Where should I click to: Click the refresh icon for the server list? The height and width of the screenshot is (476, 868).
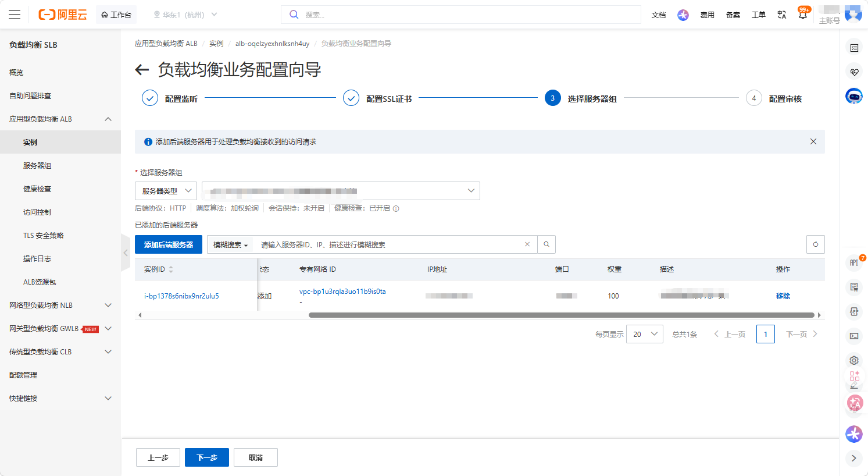[x=816, y=244]
